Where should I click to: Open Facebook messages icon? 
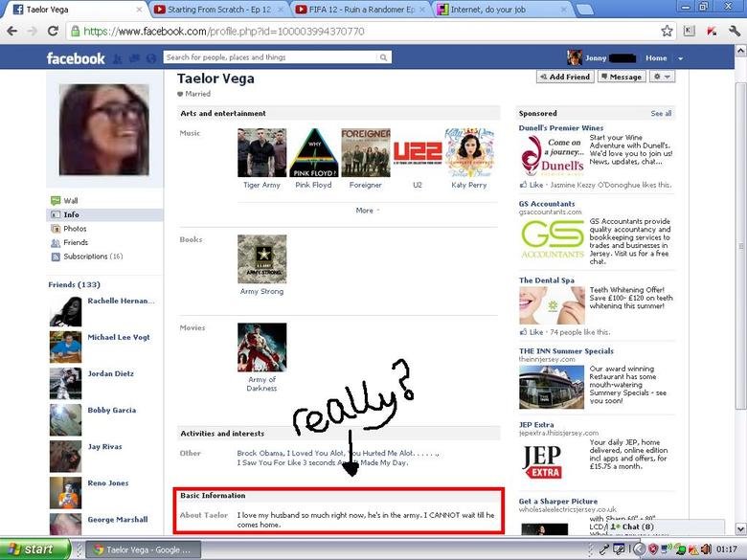(x=135, y=58)
